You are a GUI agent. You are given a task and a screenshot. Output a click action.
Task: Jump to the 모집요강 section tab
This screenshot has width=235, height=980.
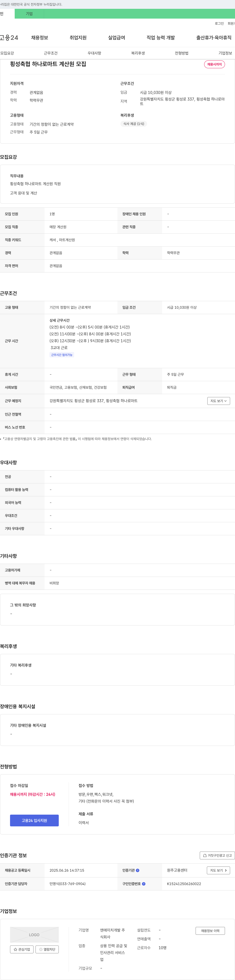click(7, 53)
